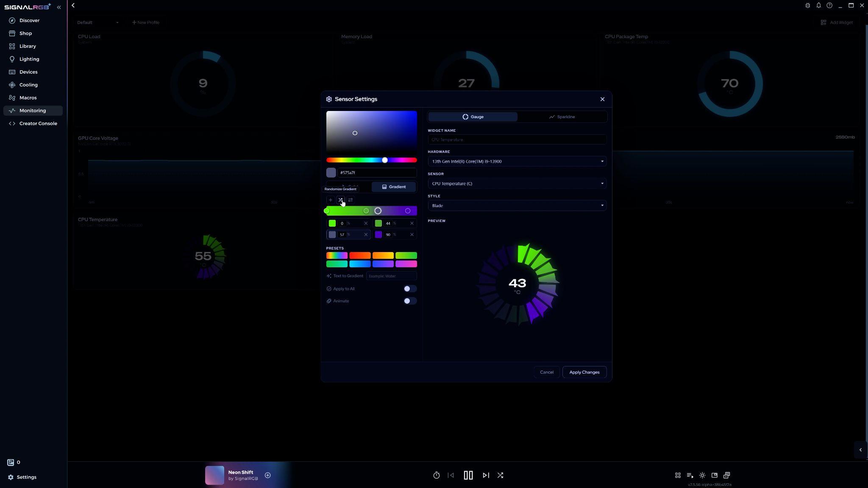Reverse the gradient with swap arrows icon
Screen dimensions: 868x488
351,200
